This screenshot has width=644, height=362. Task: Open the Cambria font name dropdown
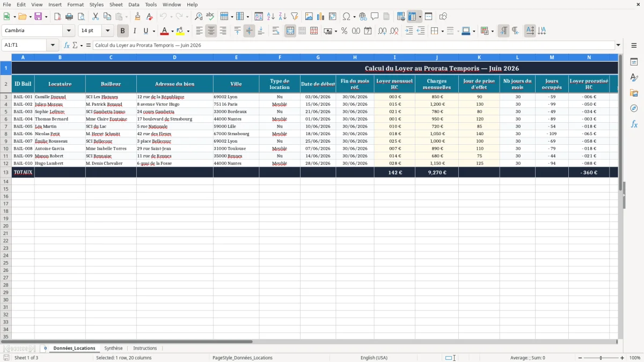coord(69,31)
